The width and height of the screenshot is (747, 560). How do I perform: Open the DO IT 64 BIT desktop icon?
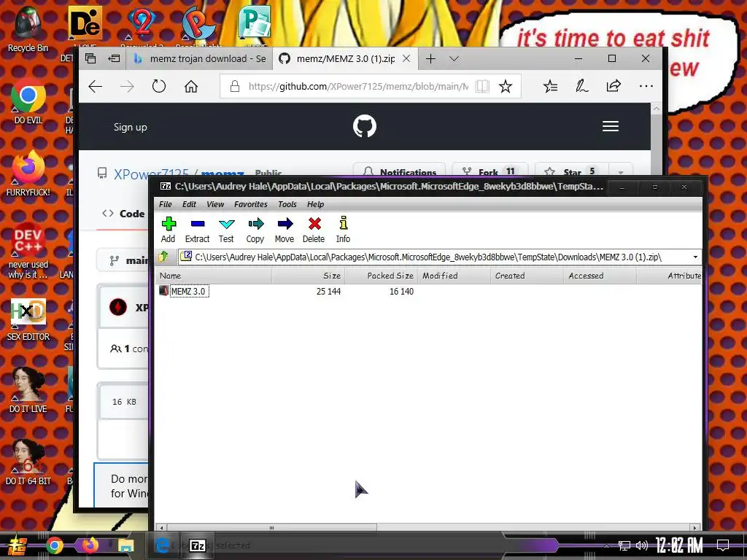point(28,462)
